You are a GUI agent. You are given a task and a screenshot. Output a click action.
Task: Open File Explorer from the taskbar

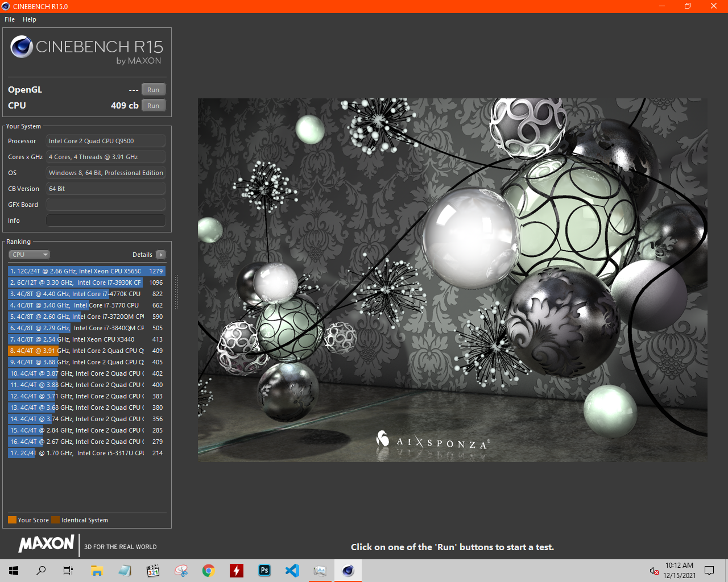(x=97, y=571)
